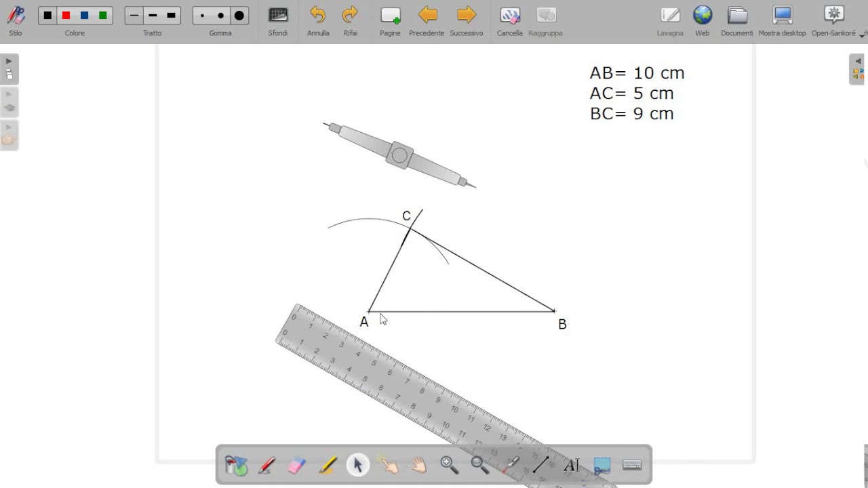Click Cancella to erase content

[510, 21]
